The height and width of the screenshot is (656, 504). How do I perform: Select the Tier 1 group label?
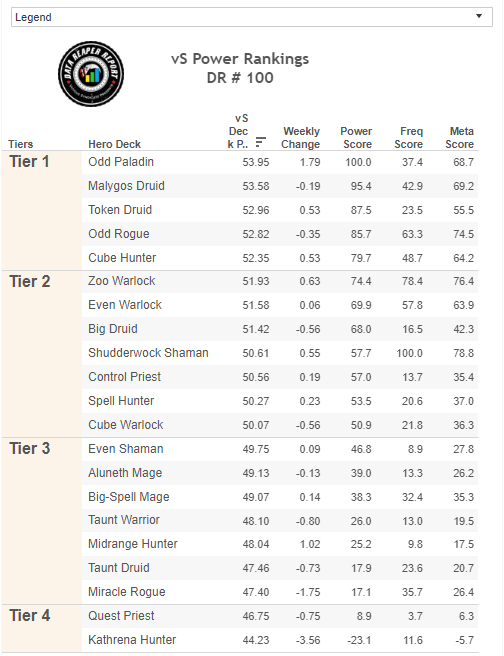[30, 161]
